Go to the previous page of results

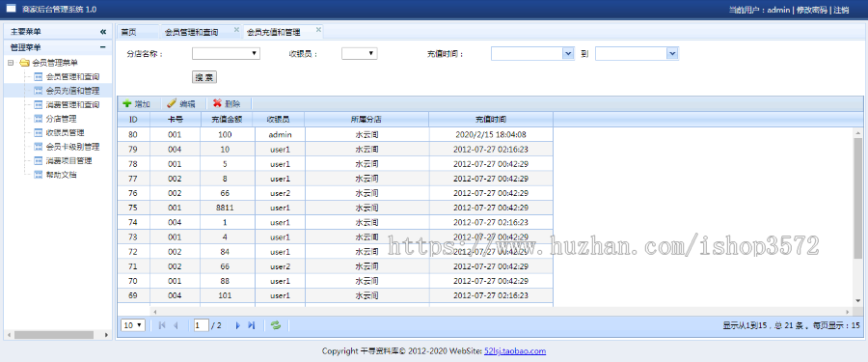[x=176, y=325]
